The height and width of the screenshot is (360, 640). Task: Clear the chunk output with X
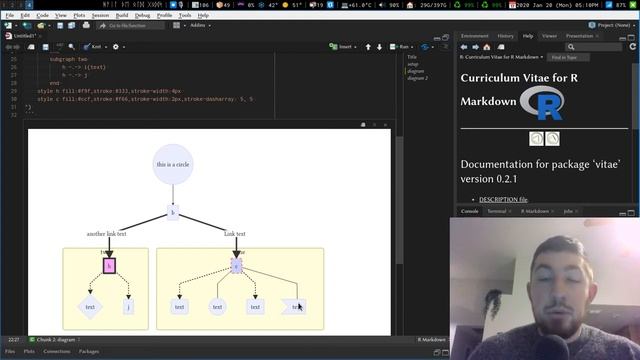385,124
